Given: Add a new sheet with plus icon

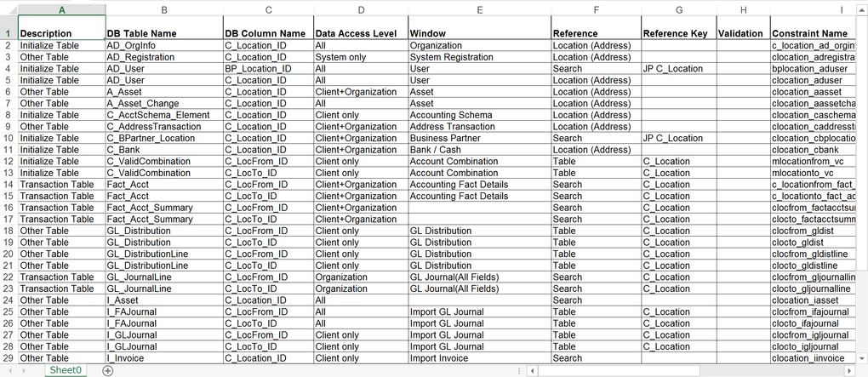Looking at the screenshot, I should 107,370.
